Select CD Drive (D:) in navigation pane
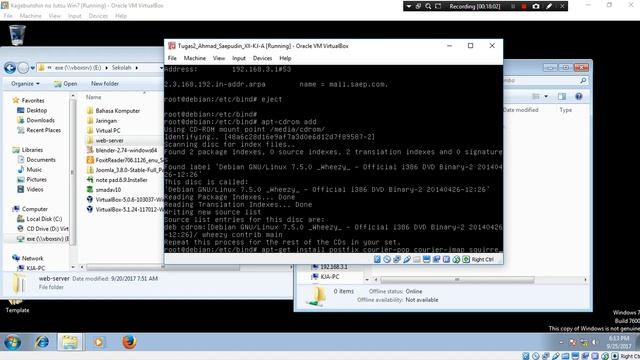This screenshot has width=640, height=360. tap(42, 229)
